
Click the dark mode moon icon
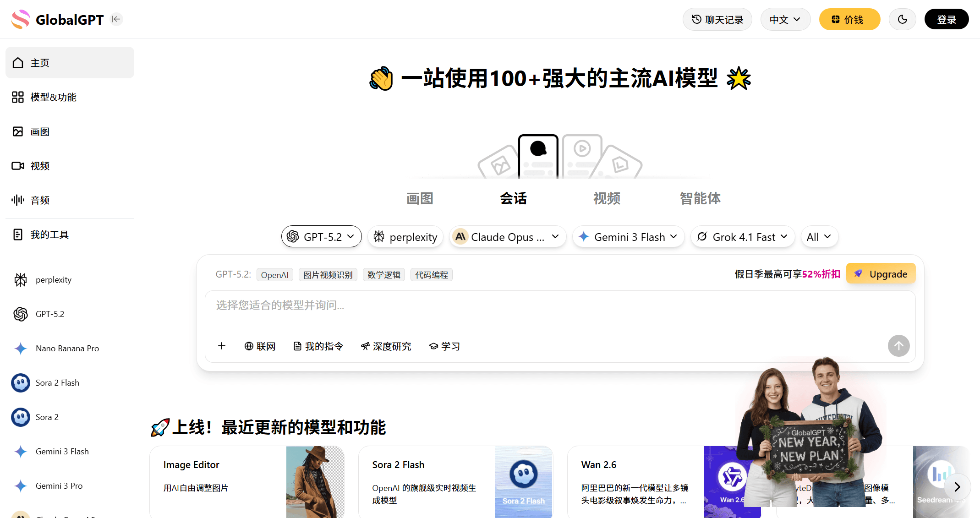902,19
